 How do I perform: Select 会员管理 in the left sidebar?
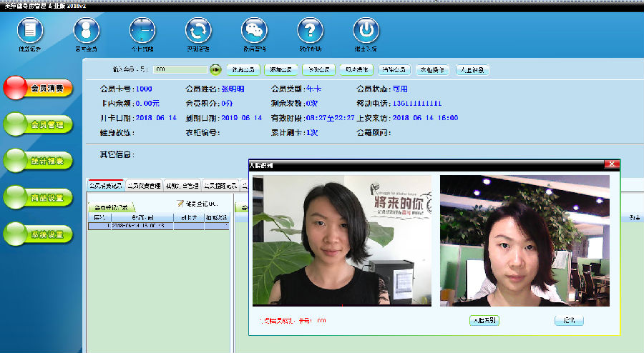click(38, 124)
